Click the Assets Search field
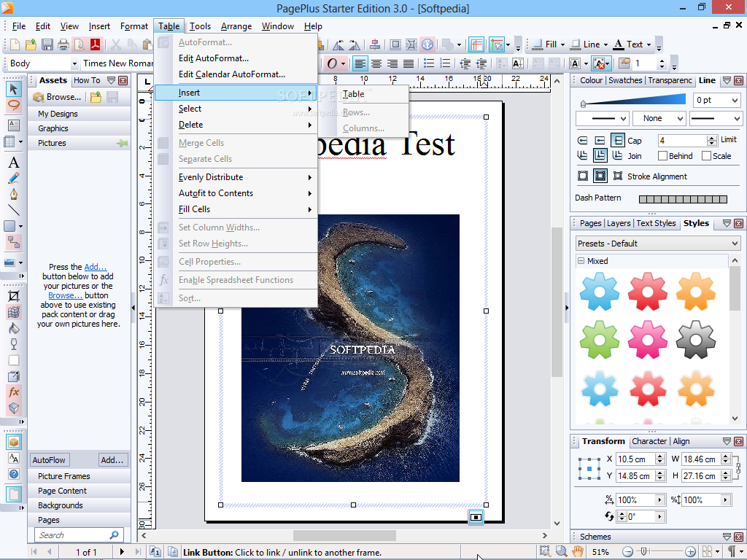Screen dimensions: 747x560 pyautogui.click(x=79, y=535)
